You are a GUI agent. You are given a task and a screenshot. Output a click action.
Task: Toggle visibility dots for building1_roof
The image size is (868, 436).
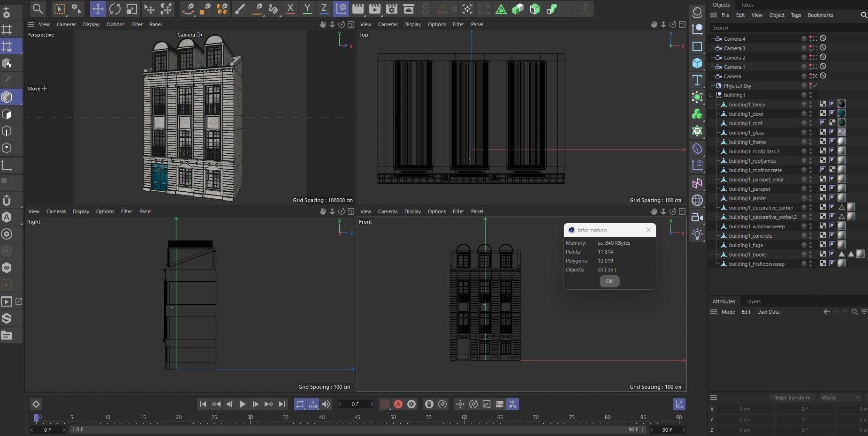point(810,123)
